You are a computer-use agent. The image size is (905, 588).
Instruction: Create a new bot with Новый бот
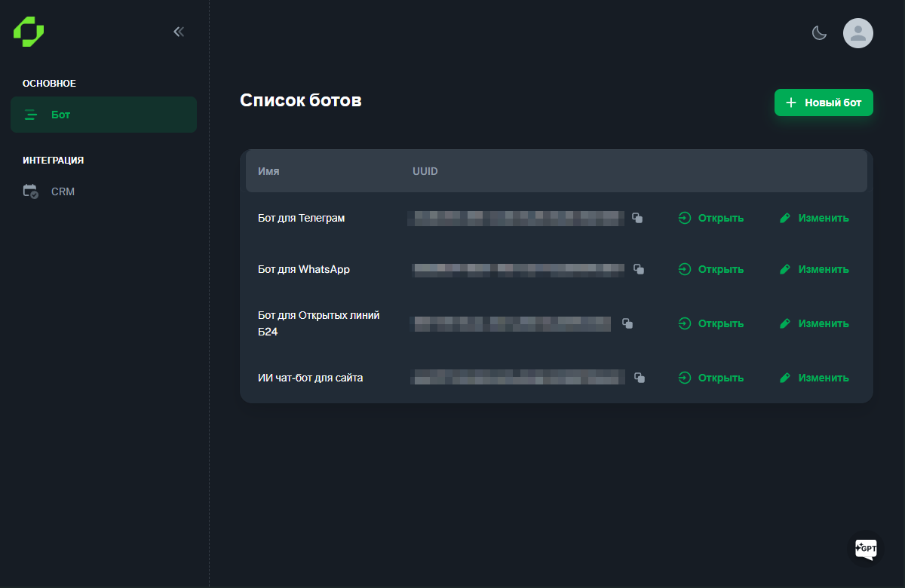[x=824, y=103]
